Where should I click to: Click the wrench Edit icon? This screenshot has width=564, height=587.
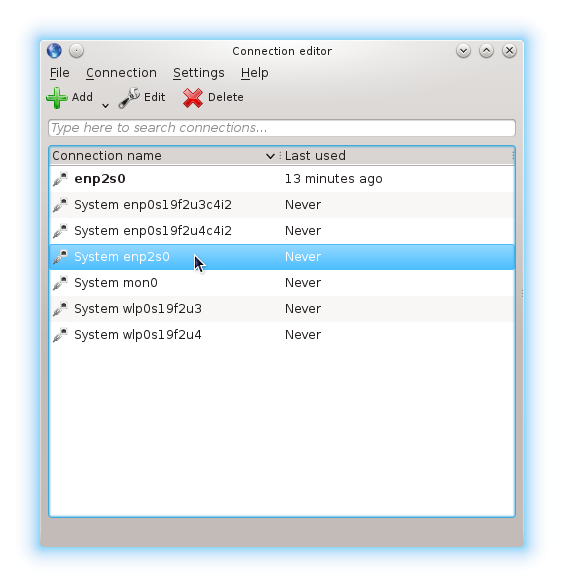129,98
